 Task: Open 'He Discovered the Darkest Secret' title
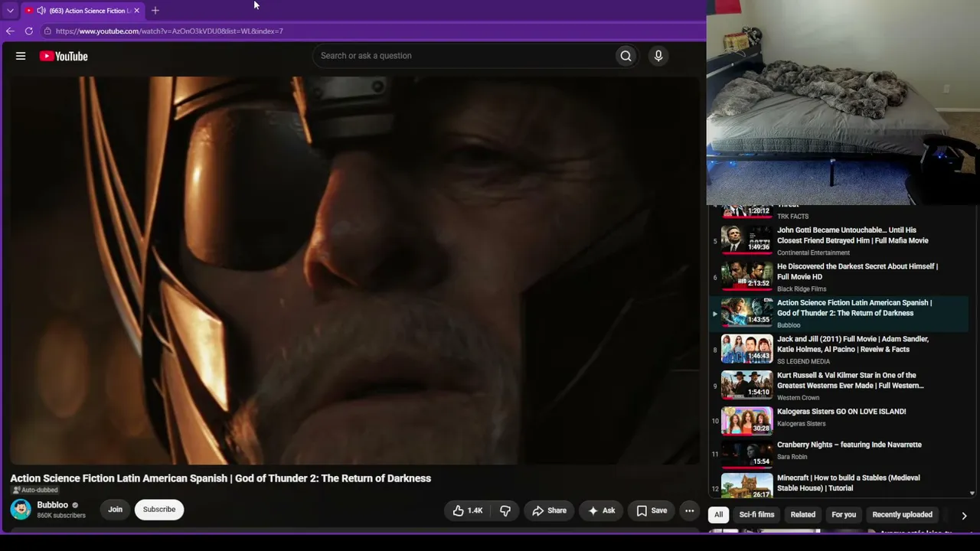(857, 272)
